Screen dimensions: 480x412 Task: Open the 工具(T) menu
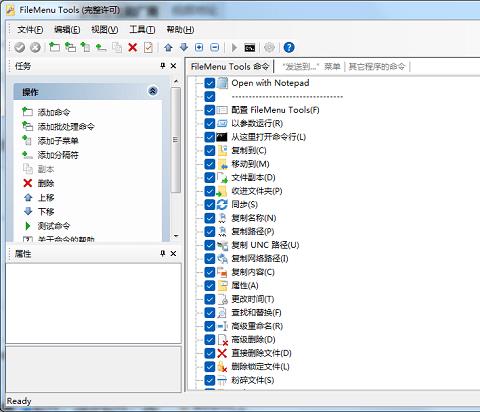[x=142, y=30]
